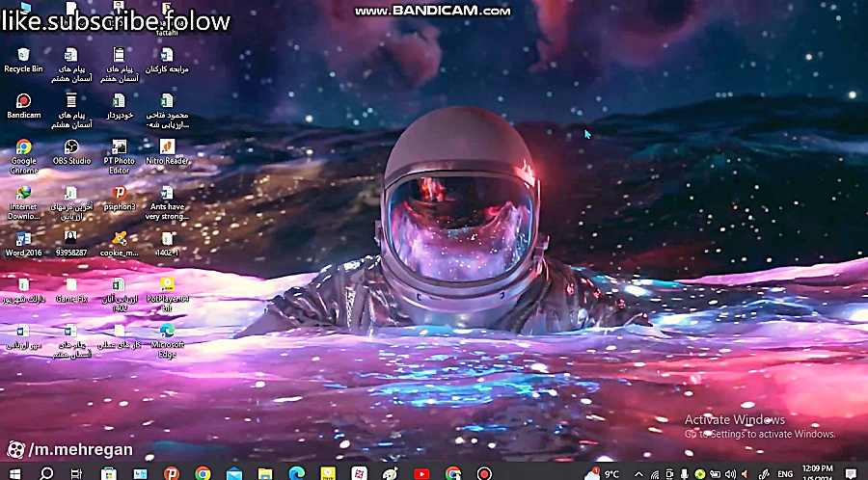Open the psiphon3 desktop shortcut
868x480 pixels.
tap(119, 198)
